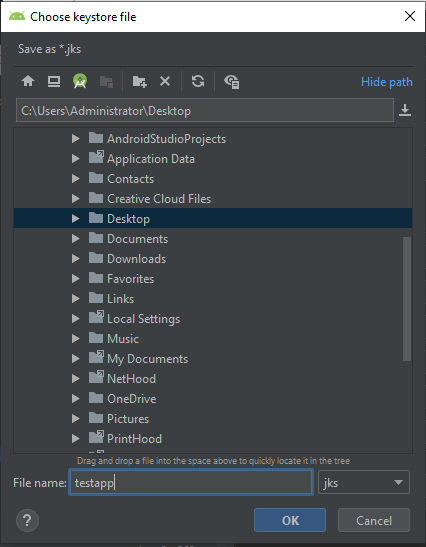Click the Delete (X) toolbar icon
Screen dimensions: 426x547
[165, 81]
